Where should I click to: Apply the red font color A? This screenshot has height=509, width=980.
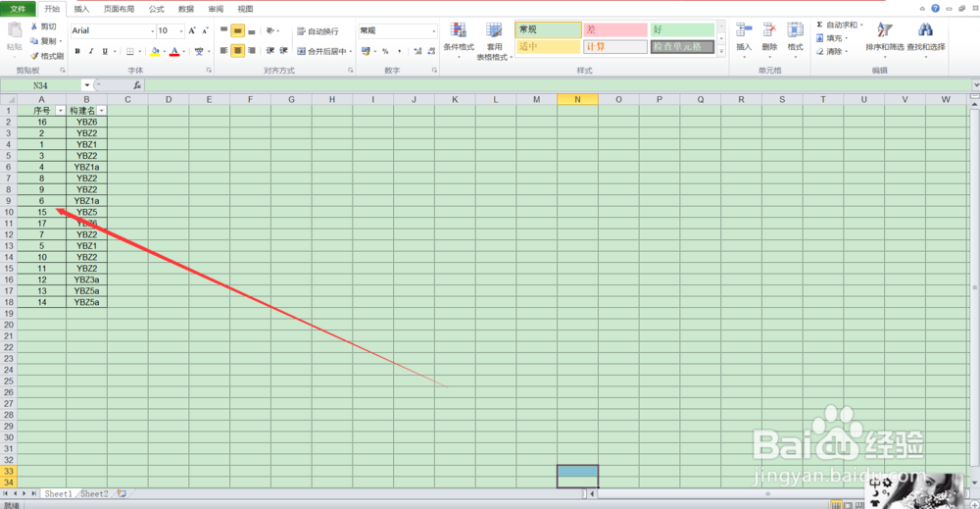[x=174, y=51]
